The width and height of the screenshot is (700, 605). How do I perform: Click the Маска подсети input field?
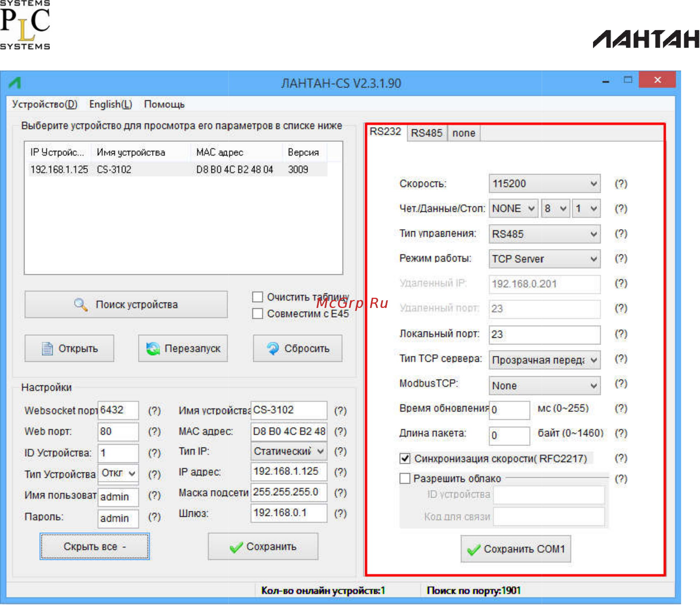[289, 492]
